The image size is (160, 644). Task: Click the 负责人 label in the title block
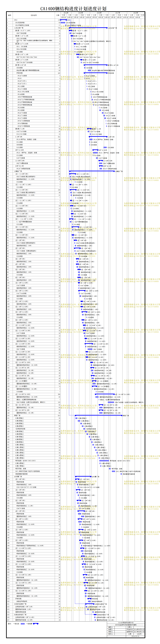point(129,627)
